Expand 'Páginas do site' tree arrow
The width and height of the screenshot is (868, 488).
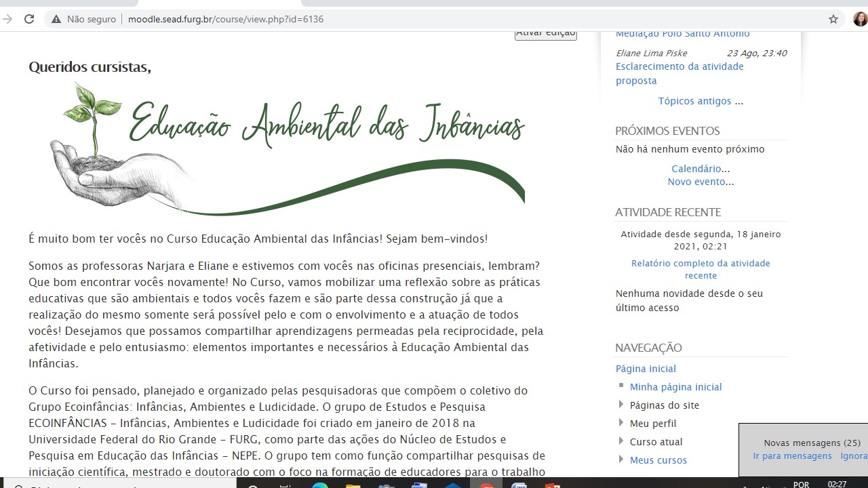tap(621, 405)
